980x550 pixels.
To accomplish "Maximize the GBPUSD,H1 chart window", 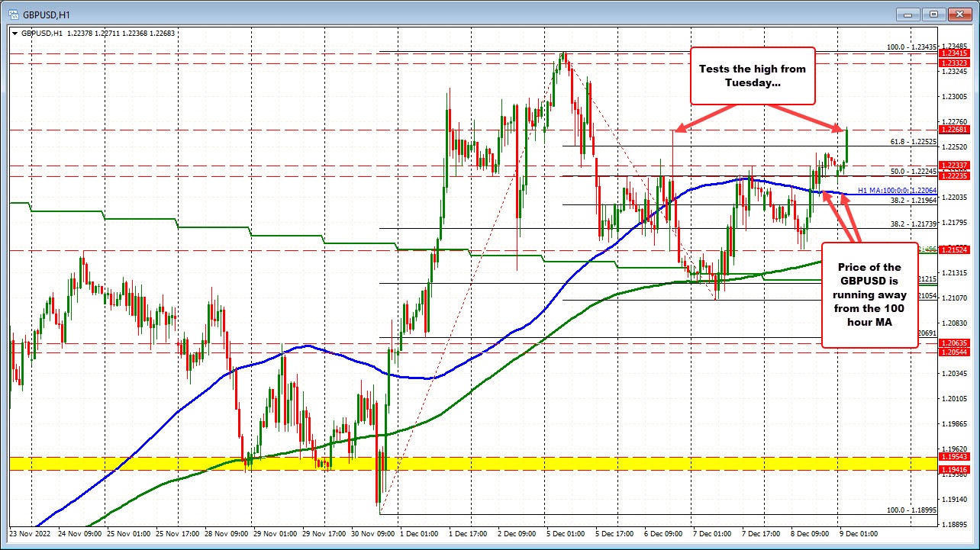I will tap(935, 14).
